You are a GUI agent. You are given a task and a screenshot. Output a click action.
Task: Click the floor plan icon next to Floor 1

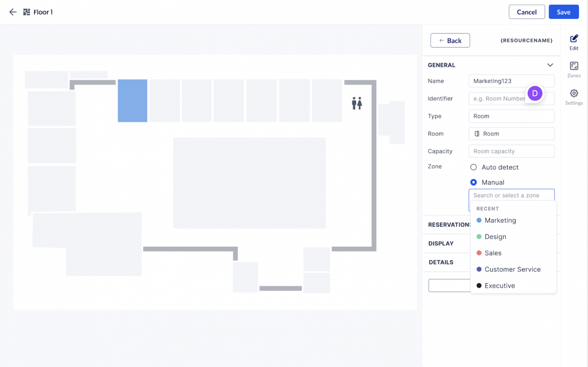click(x=26, y=12)
